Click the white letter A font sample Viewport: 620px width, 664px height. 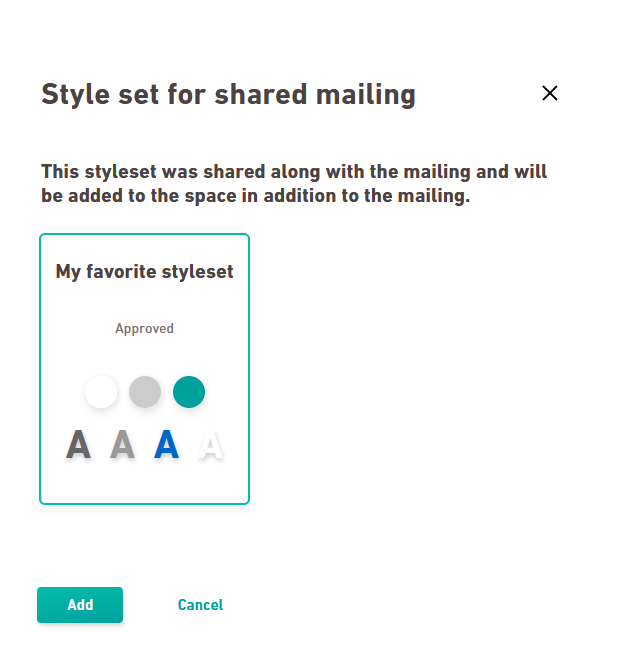click(x=210, y=445)
